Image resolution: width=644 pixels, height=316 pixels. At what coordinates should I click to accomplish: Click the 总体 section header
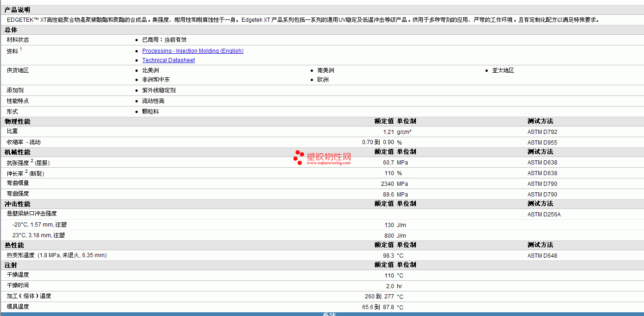[11, 30]
